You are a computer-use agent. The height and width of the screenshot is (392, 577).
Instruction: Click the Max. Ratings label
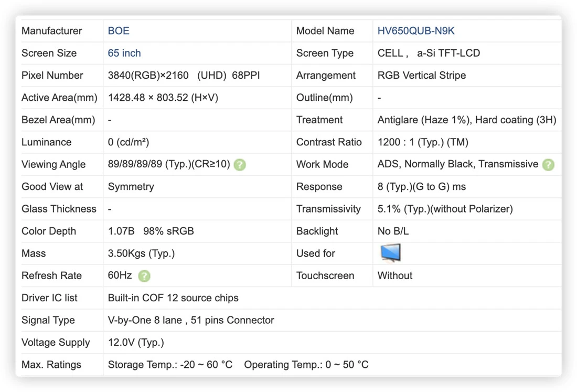(51, 365)
